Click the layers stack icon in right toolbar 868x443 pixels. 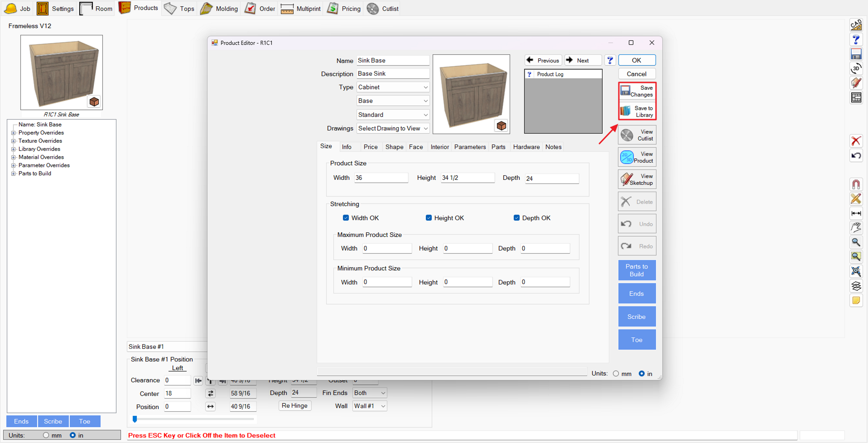pos(856,286)
